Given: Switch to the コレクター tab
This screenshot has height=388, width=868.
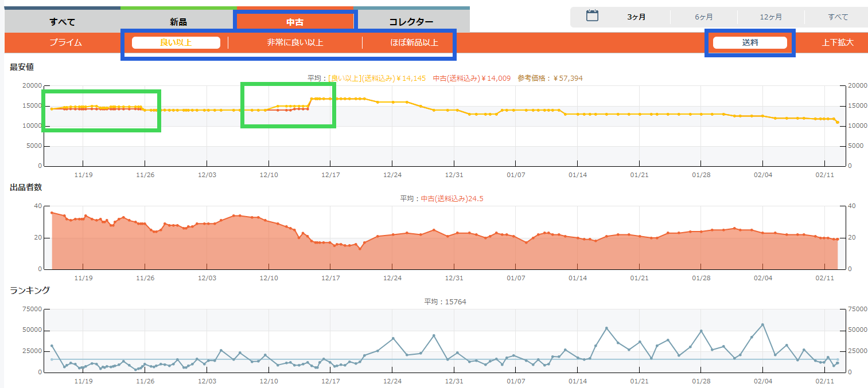Looking at the screenshot, I should 411,22.
